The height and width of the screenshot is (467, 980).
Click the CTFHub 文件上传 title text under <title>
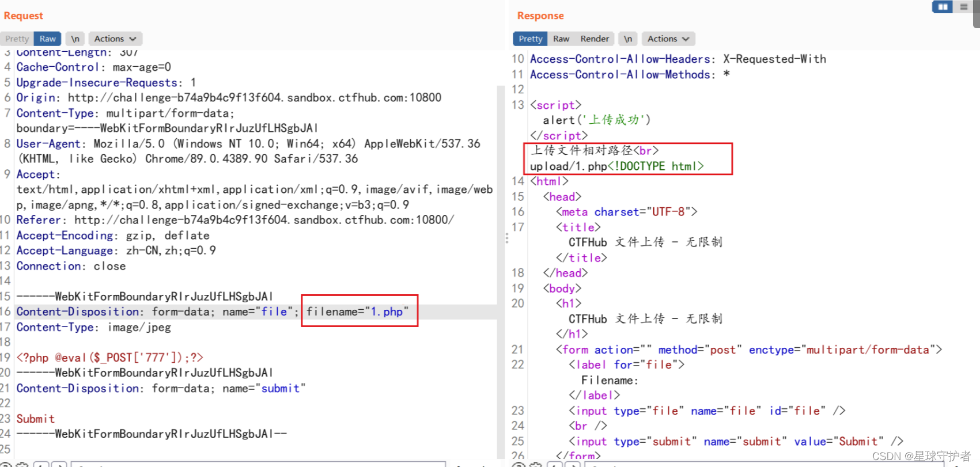[645, 242]
